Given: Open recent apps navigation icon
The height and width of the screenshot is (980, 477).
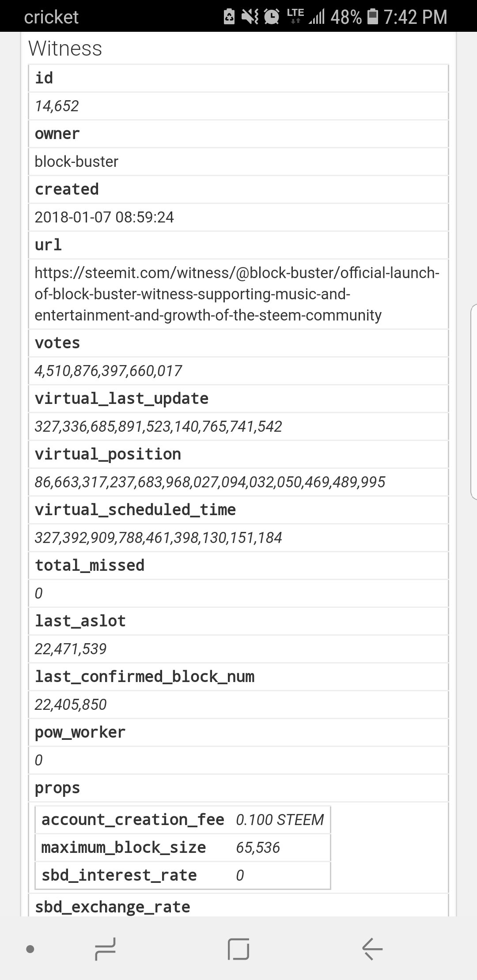Looking at the screenshot, I should point(105,949).
